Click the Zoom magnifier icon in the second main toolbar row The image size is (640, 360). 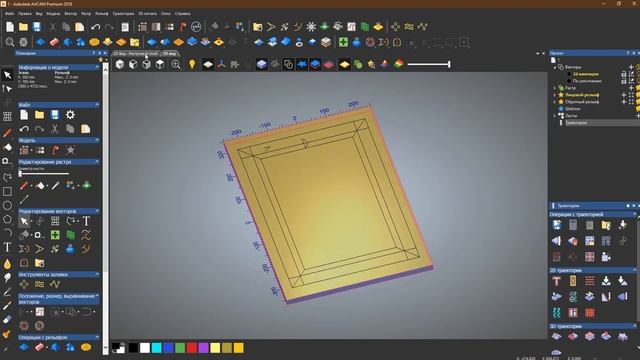(x=10, y=42)
